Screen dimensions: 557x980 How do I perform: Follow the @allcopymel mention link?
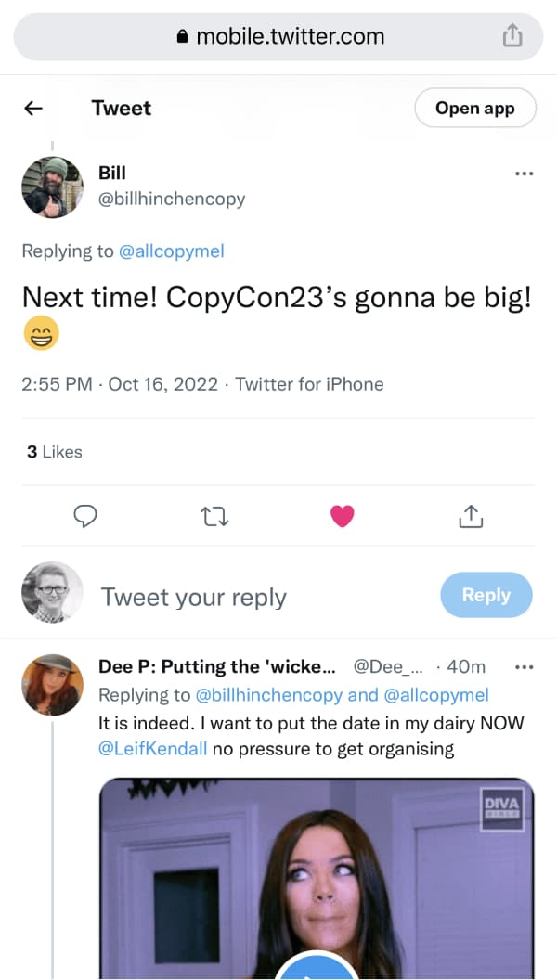[x=172, y=251]
